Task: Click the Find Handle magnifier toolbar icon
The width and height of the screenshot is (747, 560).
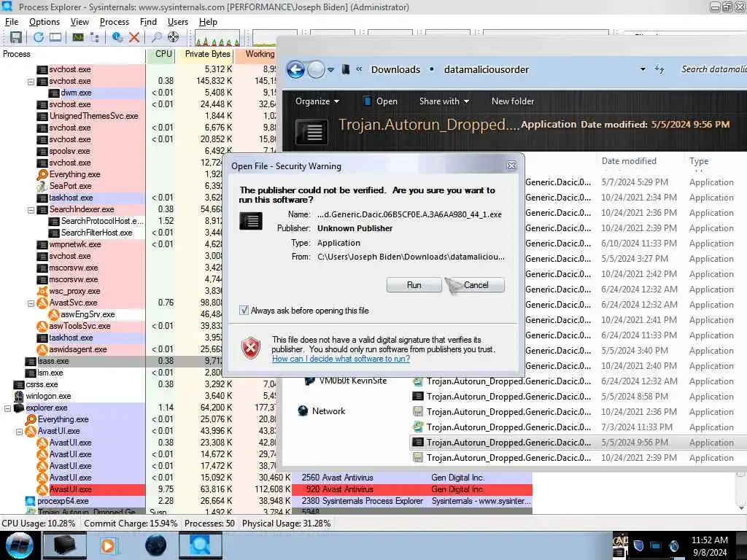Action: [x=156, y=37]
